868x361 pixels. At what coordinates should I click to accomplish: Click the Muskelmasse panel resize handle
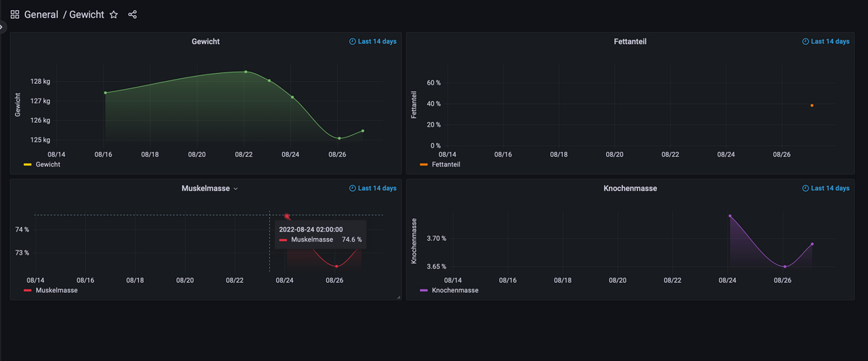pyautogui.click(x=398, y=297)
